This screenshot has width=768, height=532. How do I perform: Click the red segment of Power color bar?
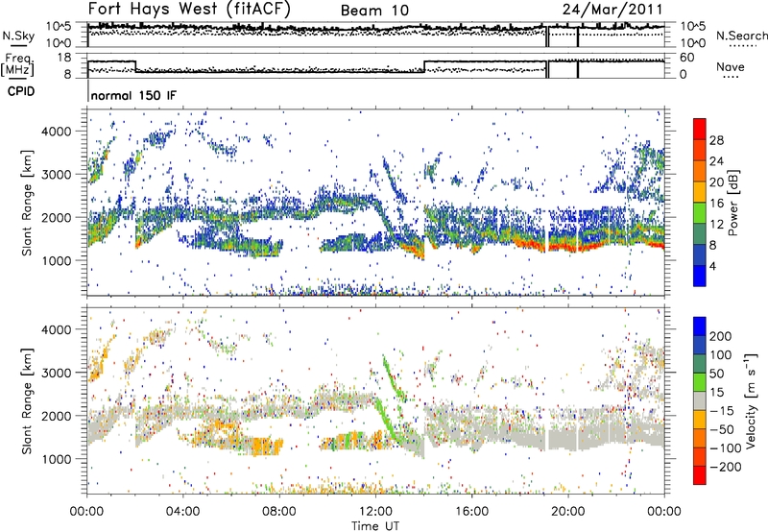click(700, 129)
